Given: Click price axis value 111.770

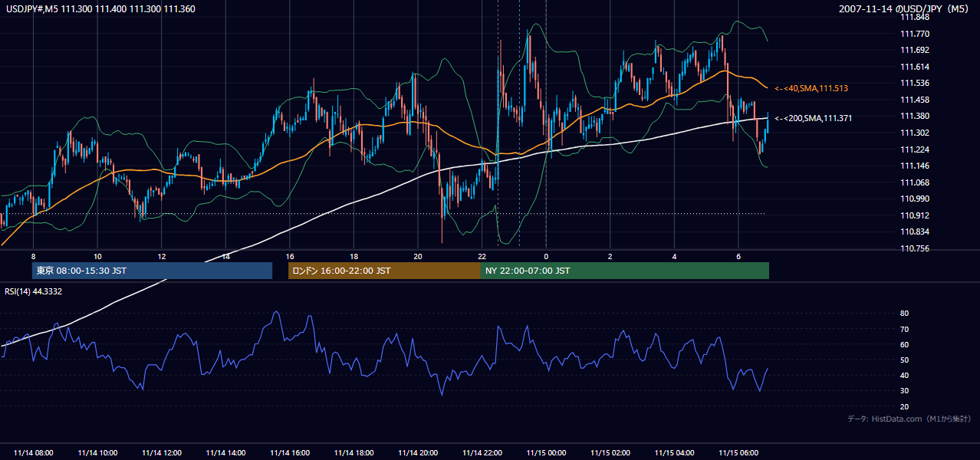Looking at the screenshot, I should coord(914,34).
